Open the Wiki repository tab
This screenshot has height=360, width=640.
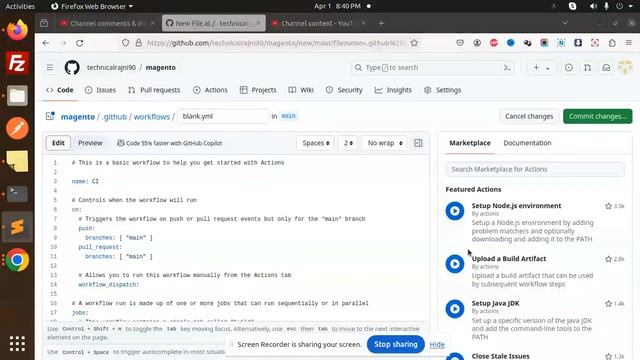coord(301,90)
